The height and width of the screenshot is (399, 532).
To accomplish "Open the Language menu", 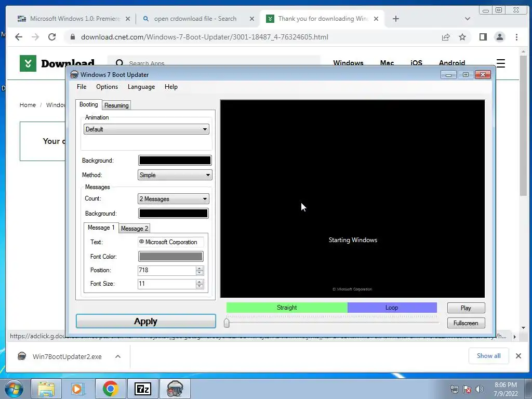I will click(141, 87).
